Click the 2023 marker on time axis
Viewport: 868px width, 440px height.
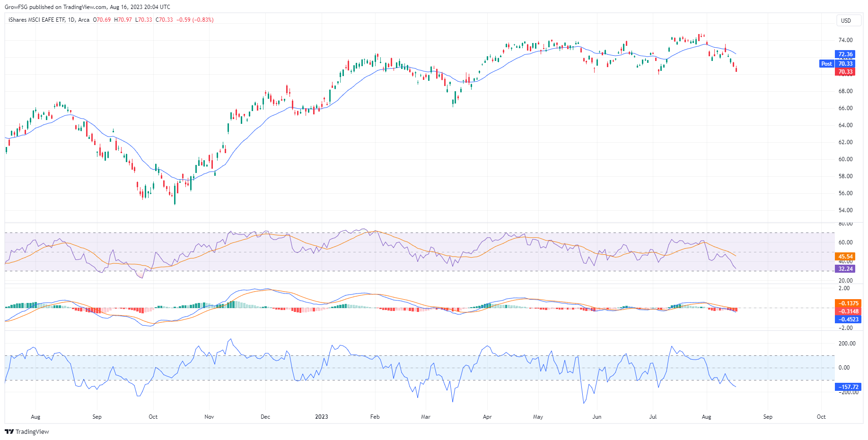(321, 417)
